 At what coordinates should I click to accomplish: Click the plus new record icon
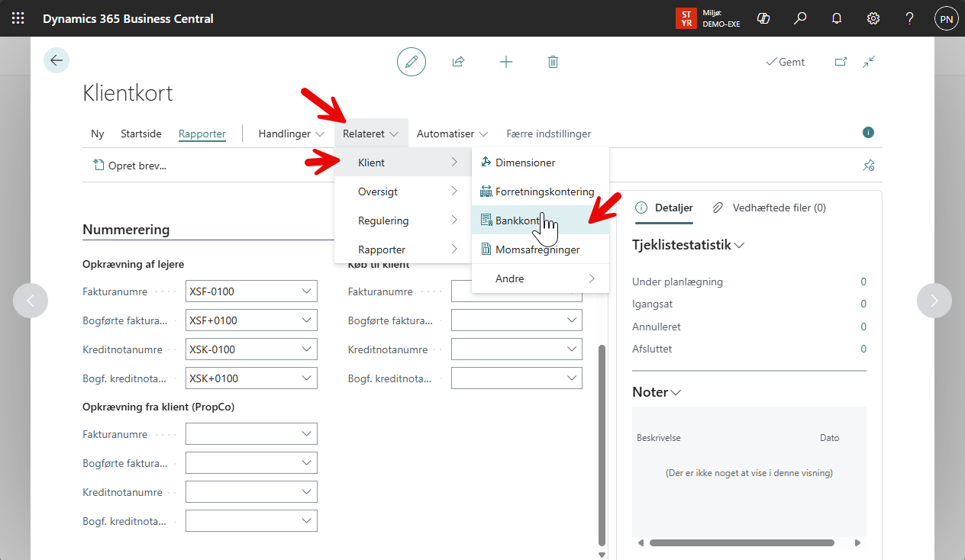click(505, 62)
